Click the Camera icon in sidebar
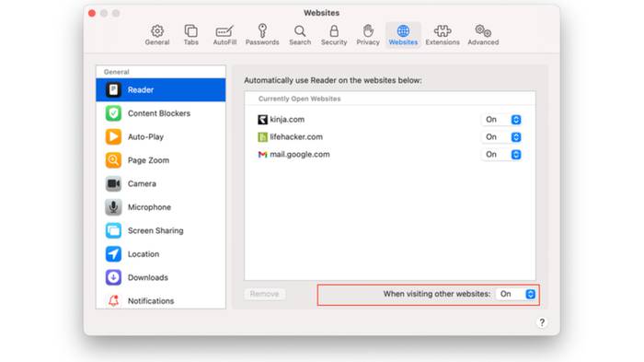644x362 pixels. pyautogui.click(x=113, y=183)
